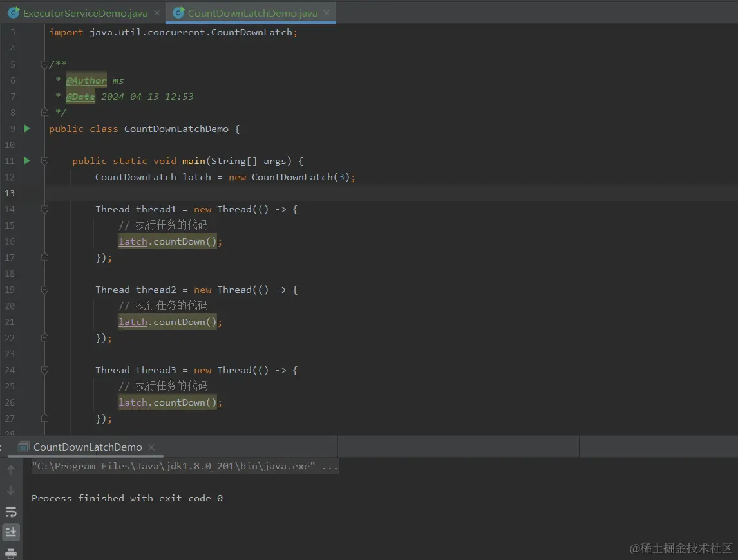738x560 pixels.
Task: Click the thread3 variable name on line 24
Action: [x=156, y=370]
